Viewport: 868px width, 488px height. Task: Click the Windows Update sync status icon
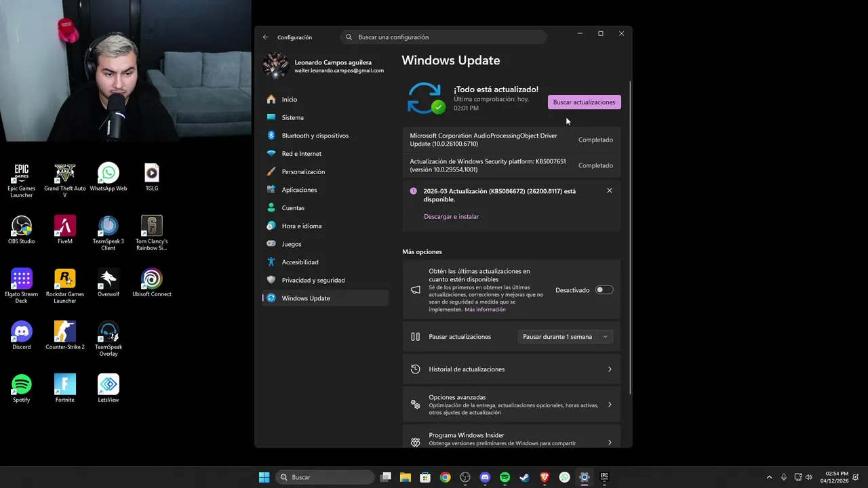click(x=425, y=98)
